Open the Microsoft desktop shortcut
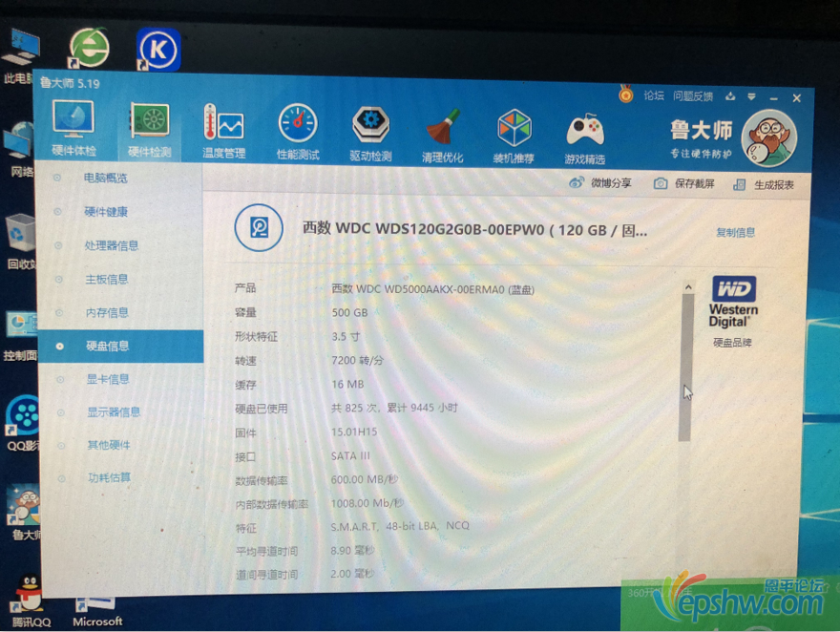 97,613
